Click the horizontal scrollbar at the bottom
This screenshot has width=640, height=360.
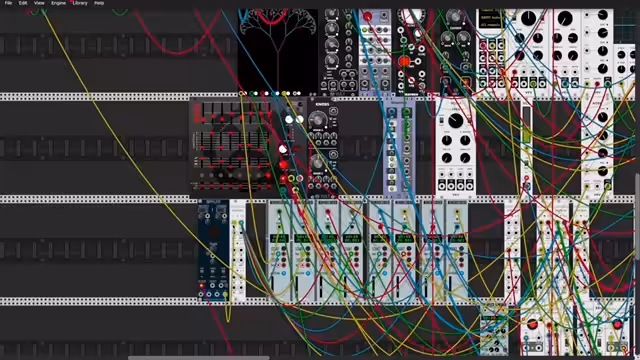click(x=199, y=358)
